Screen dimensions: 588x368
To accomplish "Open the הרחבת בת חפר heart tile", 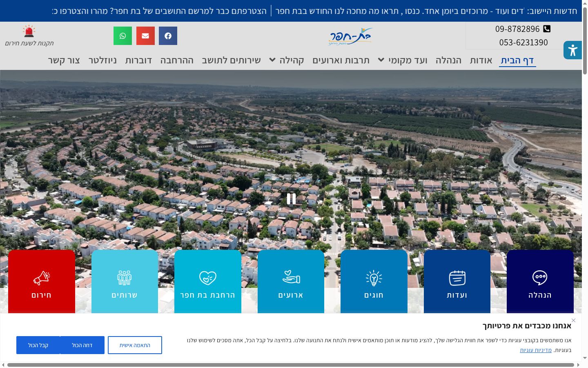I will coord(208,282).
